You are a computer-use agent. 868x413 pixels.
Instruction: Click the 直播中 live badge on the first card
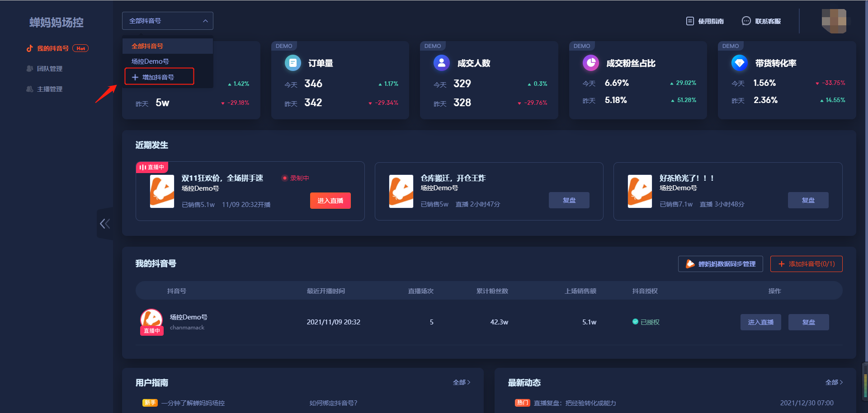tap(152, 167)
